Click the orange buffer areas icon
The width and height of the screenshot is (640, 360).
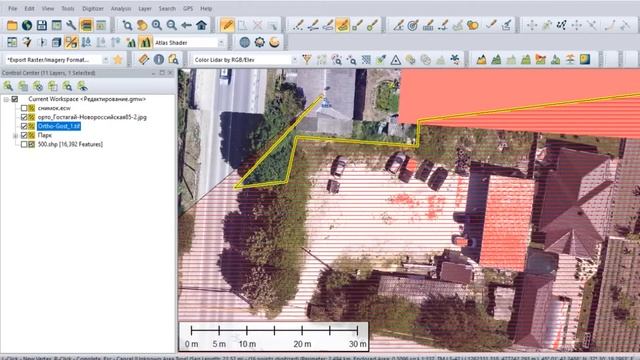[473, 25]
